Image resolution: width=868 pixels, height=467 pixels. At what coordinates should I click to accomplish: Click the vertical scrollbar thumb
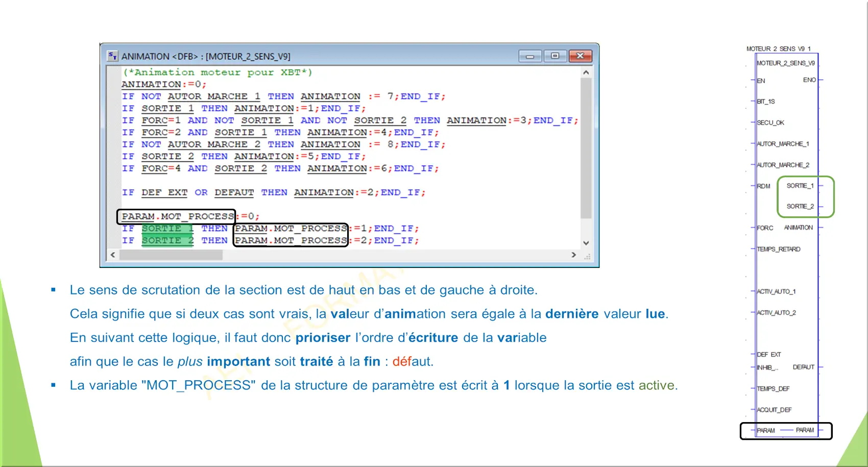click(586, 148)
